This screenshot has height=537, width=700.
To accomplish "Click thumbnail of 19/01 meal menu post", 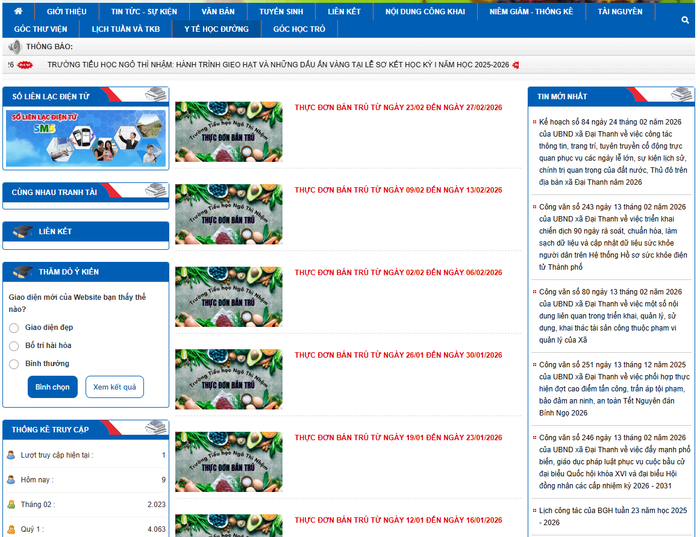I will tap(229, 462).
